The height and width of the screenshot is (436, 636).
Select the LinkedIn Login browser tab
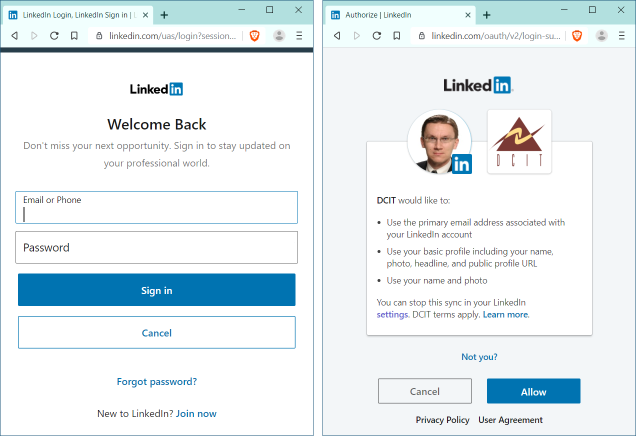pyautogui.click(x=76, y=15)
